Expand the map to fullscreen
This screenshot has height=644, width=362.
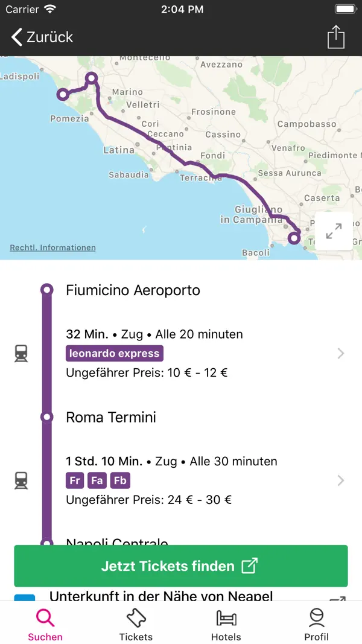[334, 231]
